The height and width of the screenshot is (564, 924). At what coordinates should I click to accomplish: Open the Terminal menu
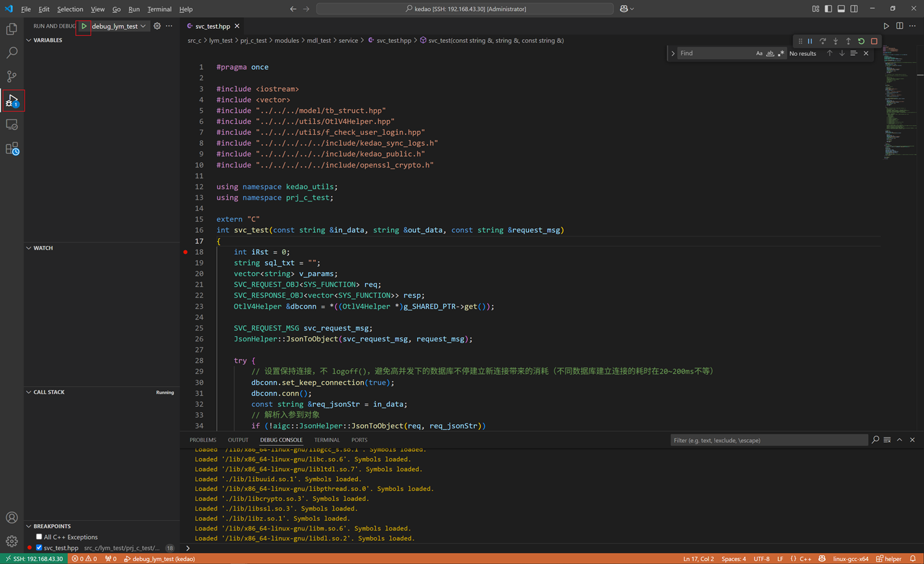pos(159,9)
